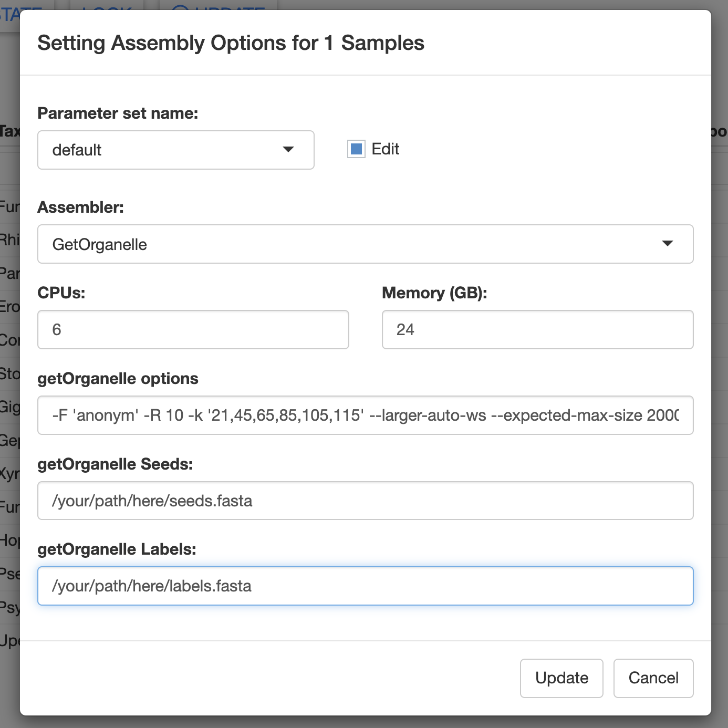Click the 'CPUs:' label text
The width and height of the screenshot is (728, 728).
(x=61, y=293)
